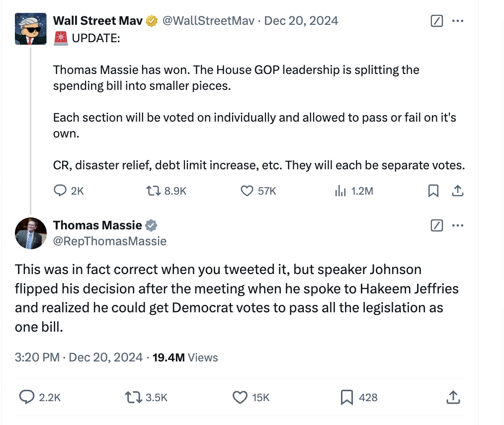The width and height of the screenshot is (504, 425).
Task: Bookmark Thomas Massie's post
Action: click(x=346, y=397)
